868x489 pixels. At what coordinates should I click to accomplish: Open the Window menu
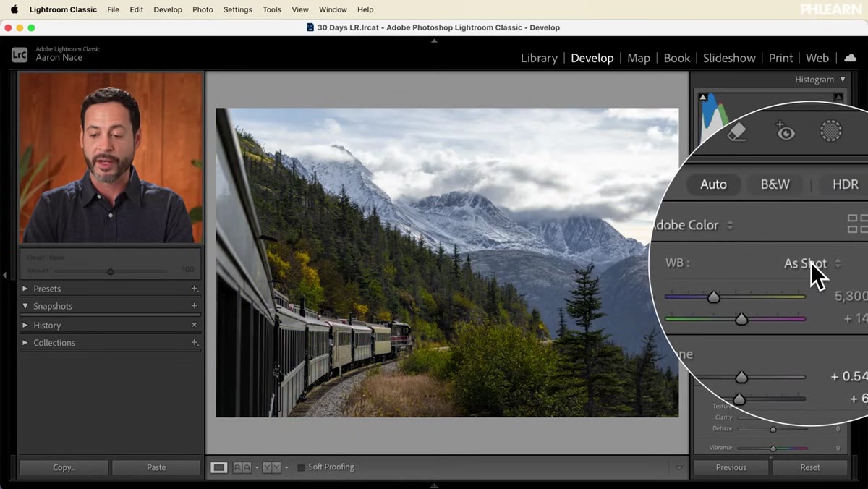pyautogui.click(x=333, y=9)
